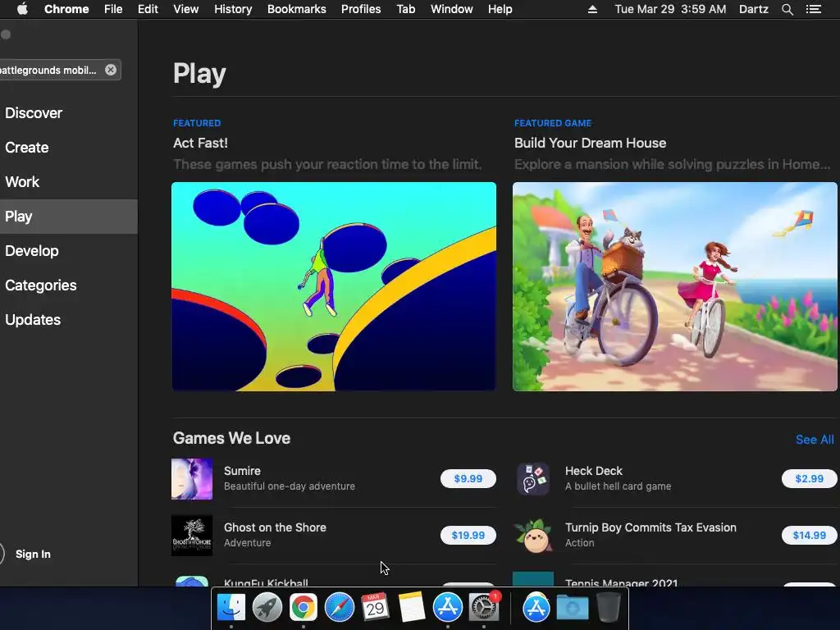Open the Help menu
840x630 pixels.
point(500,9)
